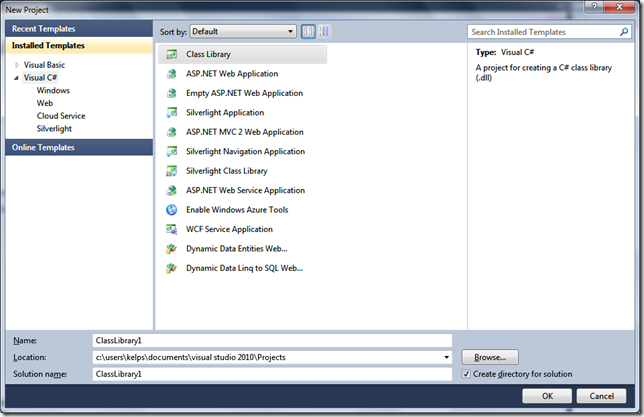Open the Installed Templates section
The width and height of the screenshot is (644, 417).
pos(79,46)
